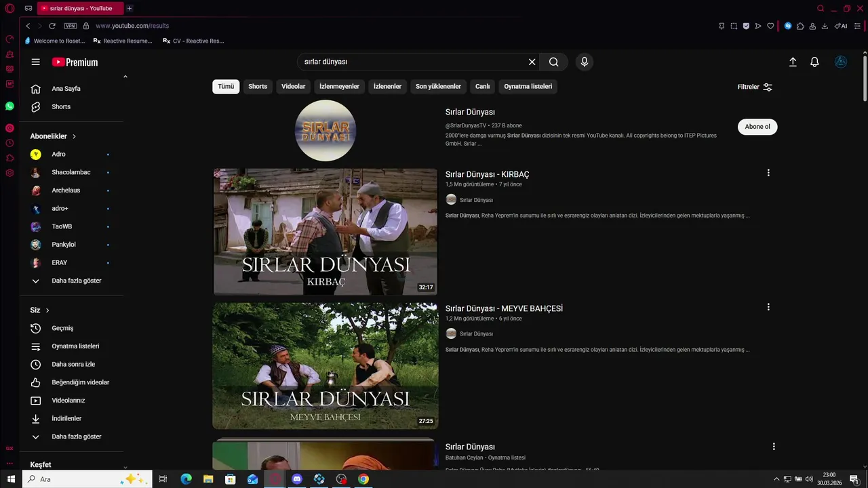Open the browser downloads icon
The width and height of the screenshot is (868, 488).
tap(825, 26)
